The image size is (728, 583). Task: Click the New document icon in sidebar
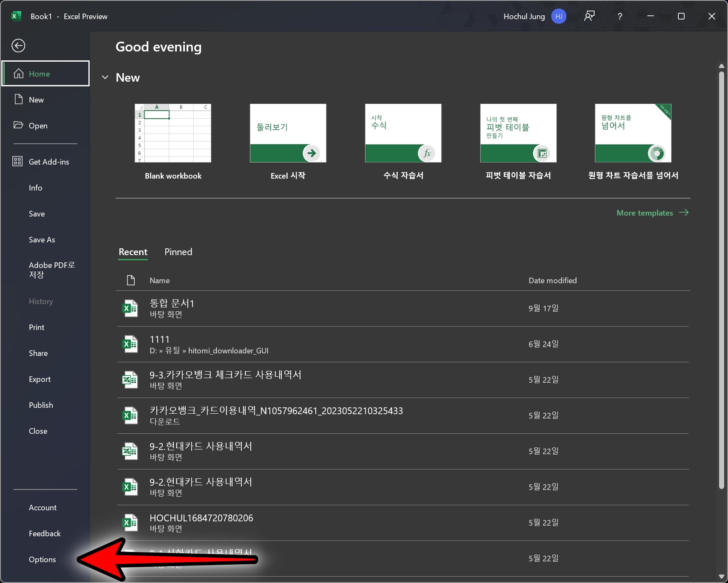pos(18,100)
